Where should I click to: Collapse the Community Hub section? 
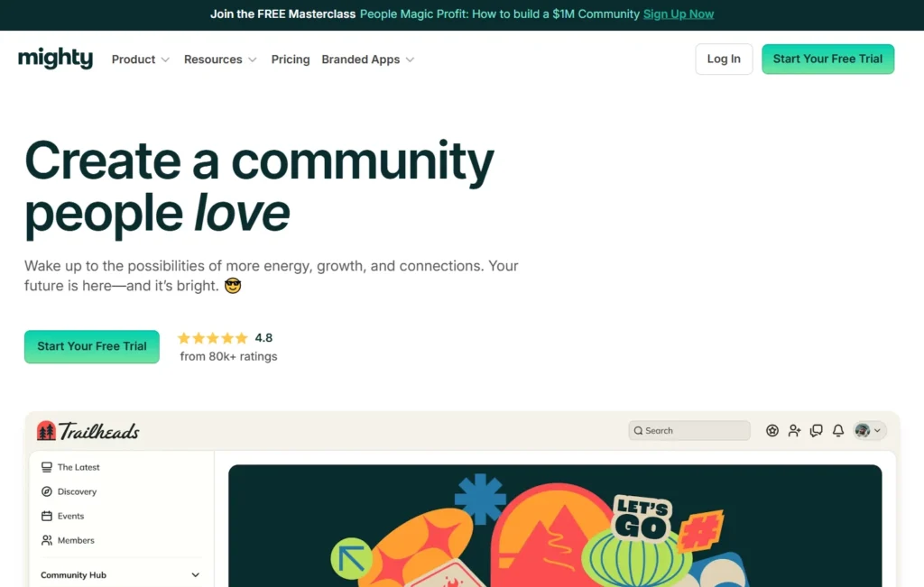tap(196, 575)
